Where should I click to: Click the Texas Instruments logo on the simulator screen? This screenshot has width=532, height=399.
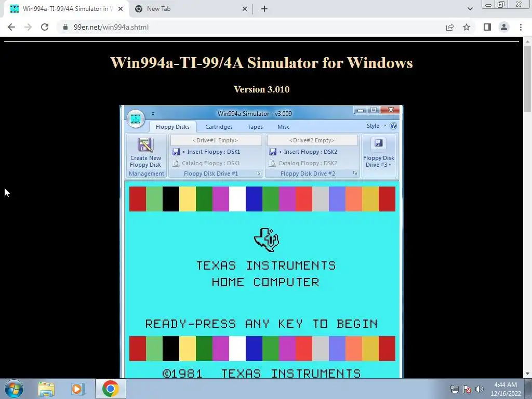click(267, 240)
